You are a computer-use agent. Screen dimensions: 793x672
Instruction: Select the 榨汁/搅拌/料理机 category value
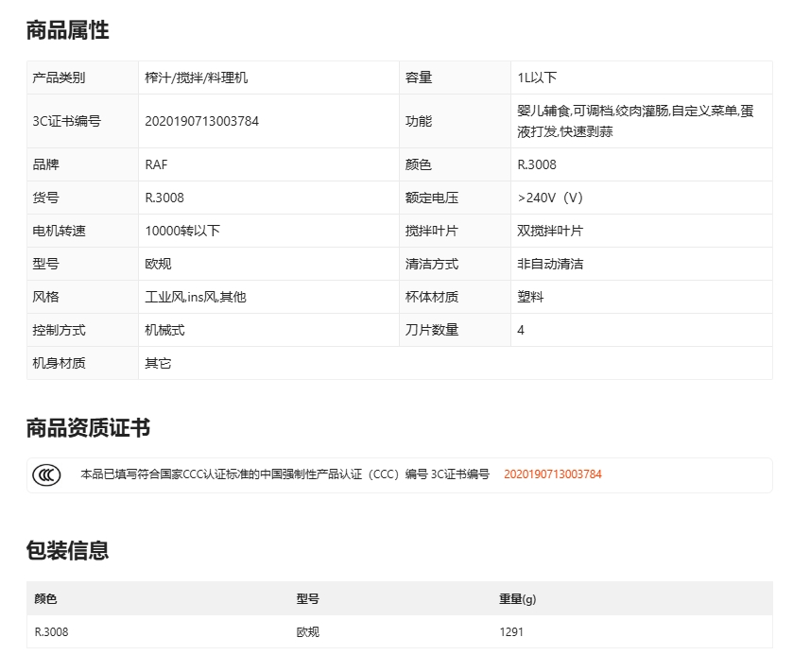click(x=196, y=78)
